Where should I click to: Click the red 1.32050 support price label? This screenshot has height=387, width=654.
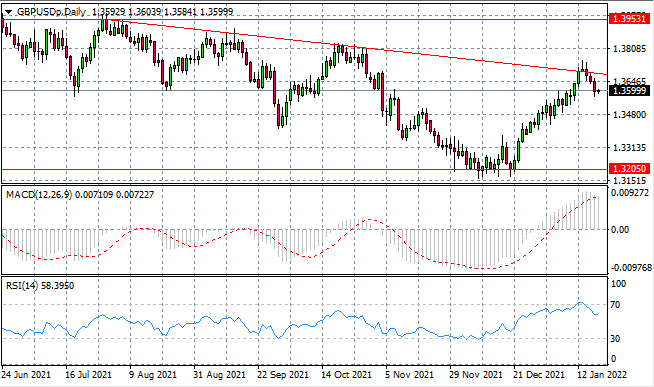point(629,168)
